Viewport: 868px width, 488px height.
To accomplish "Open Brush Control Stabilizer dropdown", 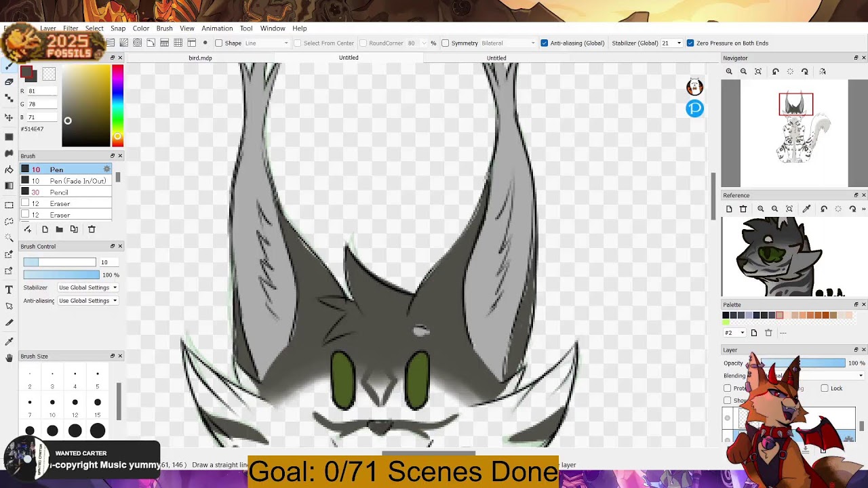I will pos(87,287).
